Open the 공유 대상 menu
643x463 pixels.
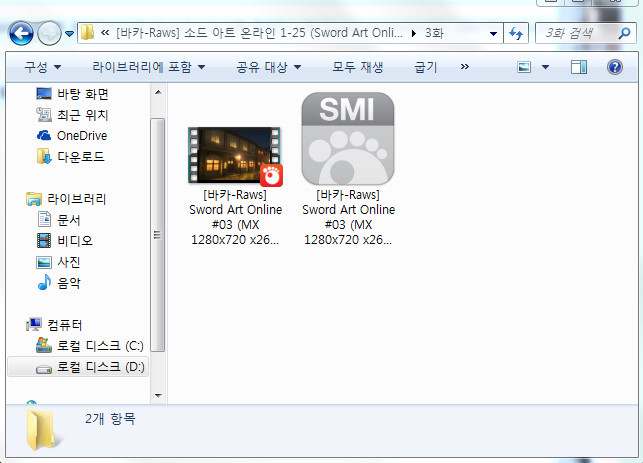[x=268, y=67]
